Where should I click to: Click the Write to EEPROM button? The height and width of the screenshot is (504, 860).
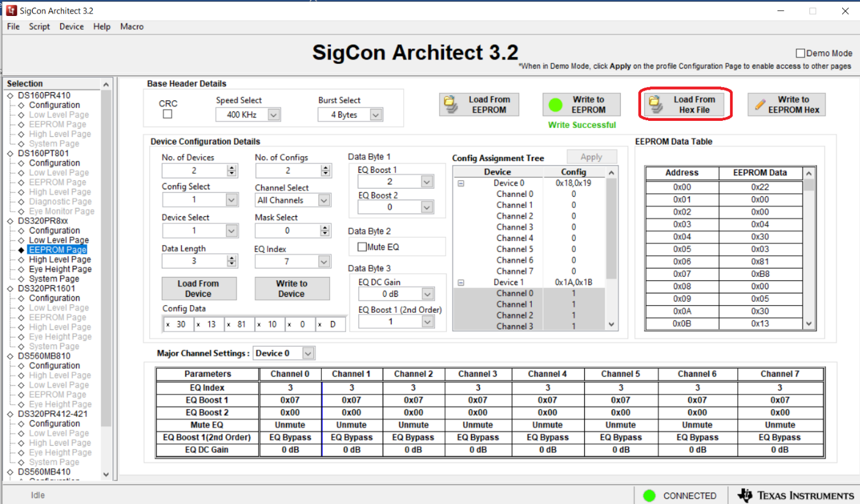click(x=582, y=104)
